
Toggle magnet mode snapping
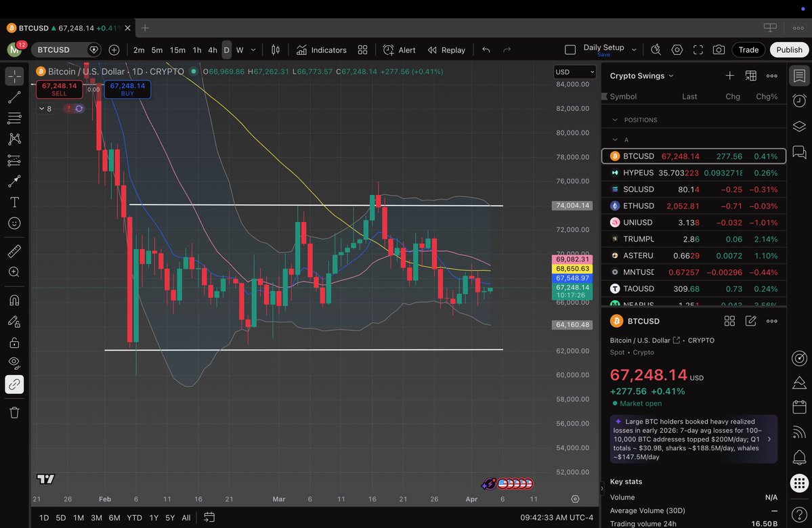tap(14, 301)
